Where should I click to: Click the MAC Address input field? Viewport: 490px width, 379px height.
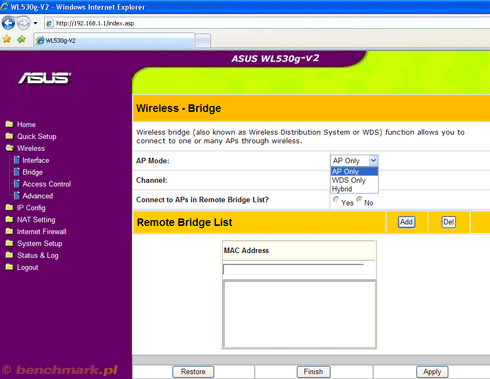[293, 269]
